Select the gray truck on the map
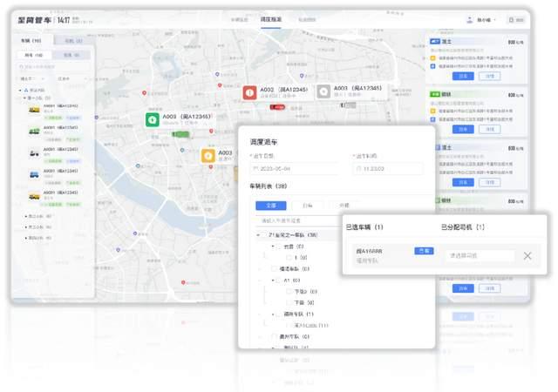Image resolution: width=558 pixels, height=392 pixels. point(348,105)
